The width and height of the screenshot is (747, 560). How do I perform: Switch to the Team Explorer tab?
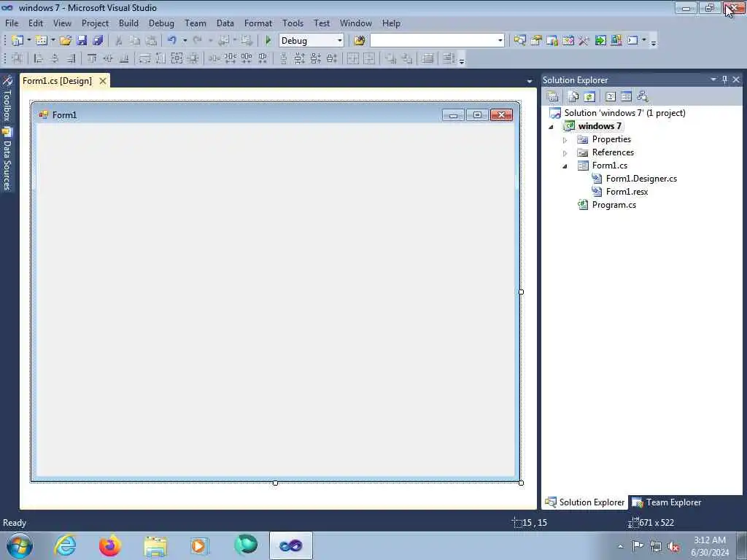click(666, 502)
